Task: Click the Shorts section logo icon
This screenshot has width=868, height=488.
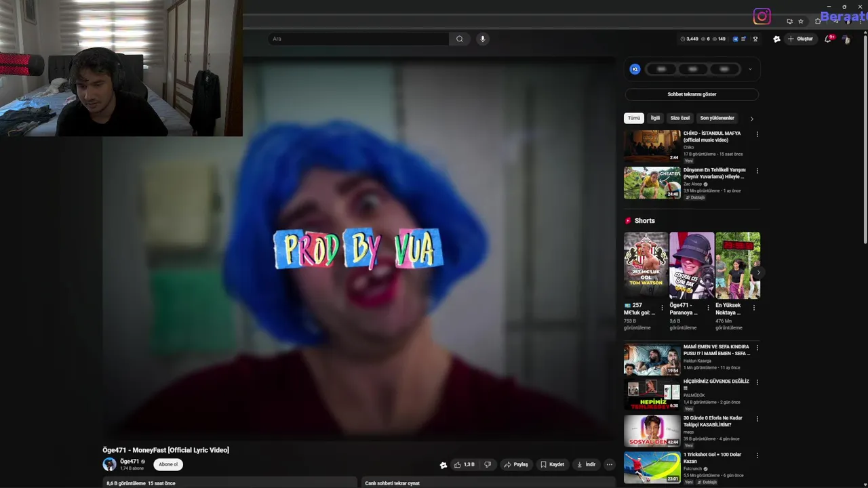Action: coord(628,221)
